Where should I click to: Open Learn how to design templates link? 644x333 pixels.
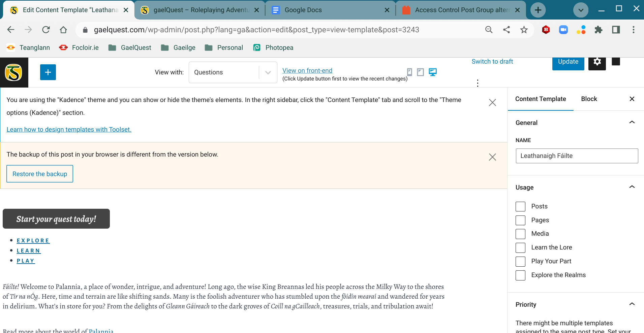point(69,130)
